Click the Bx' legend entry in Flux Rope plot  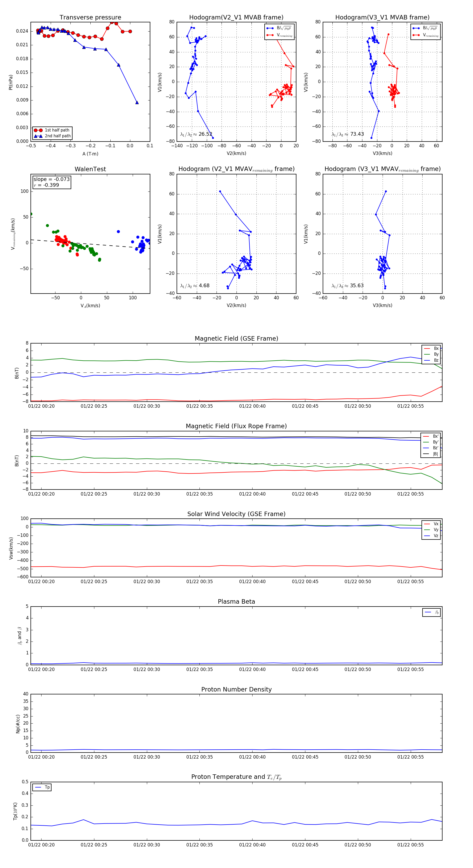pos(431,436)
